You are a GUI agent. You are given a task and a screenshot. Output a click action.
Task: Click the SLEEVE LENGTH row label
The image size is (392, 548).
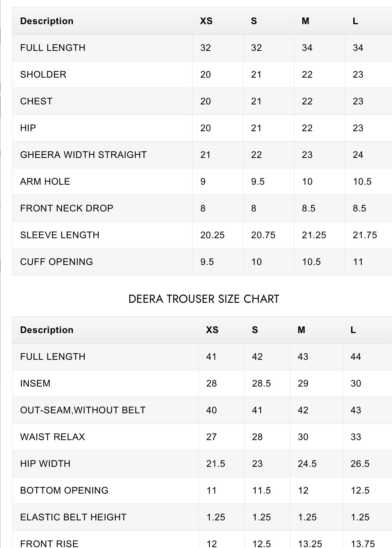tap(60, 235)
